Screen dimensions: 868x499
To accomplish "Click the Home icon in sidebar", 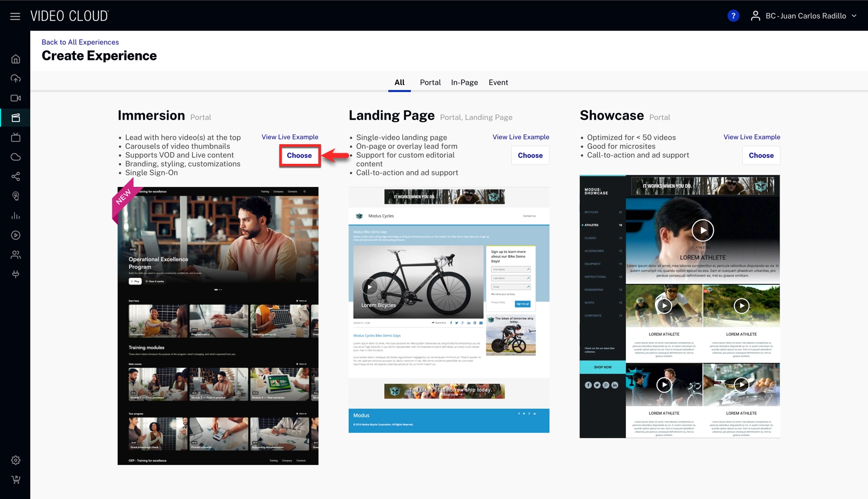I will tap(16, 59).
